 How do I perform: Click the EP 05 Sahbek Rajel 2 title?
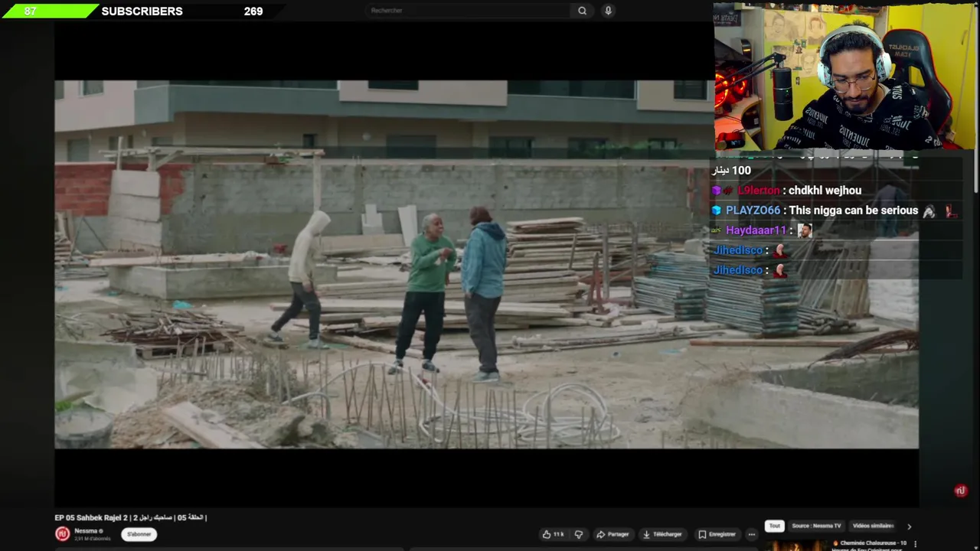(x=131, y=517)
